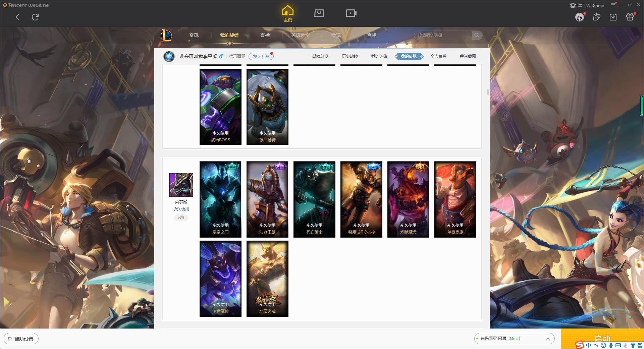Open the store bag icon in top bar
The image size is (644, 349).
click(319, 13)
